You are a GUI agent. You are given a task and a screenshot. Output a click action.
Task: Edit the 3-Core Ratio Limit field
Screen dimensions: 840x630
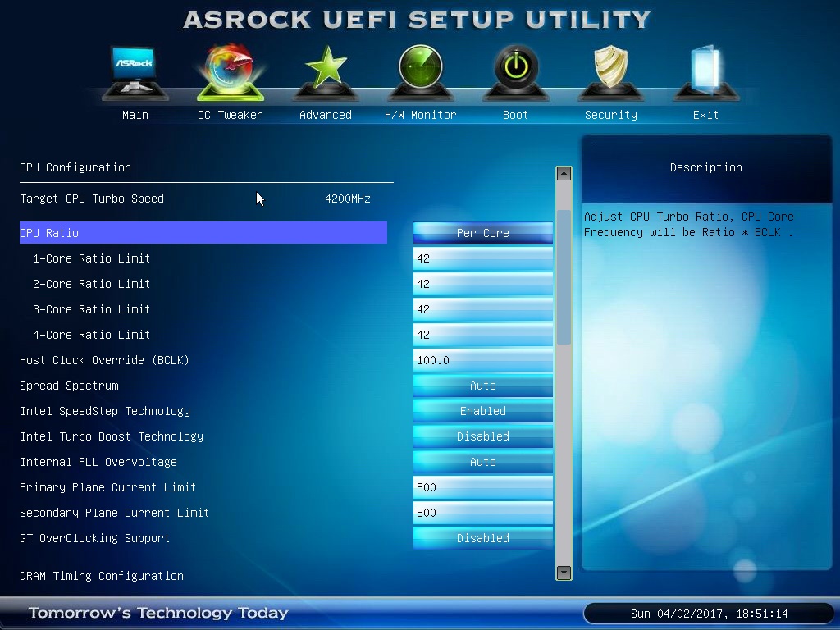(482, 309)
